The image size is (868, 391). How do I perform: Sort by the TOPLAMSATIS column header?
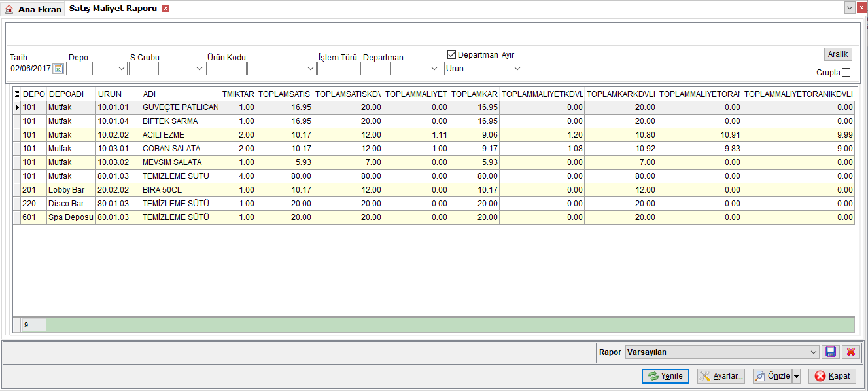(x=285, y=94)
